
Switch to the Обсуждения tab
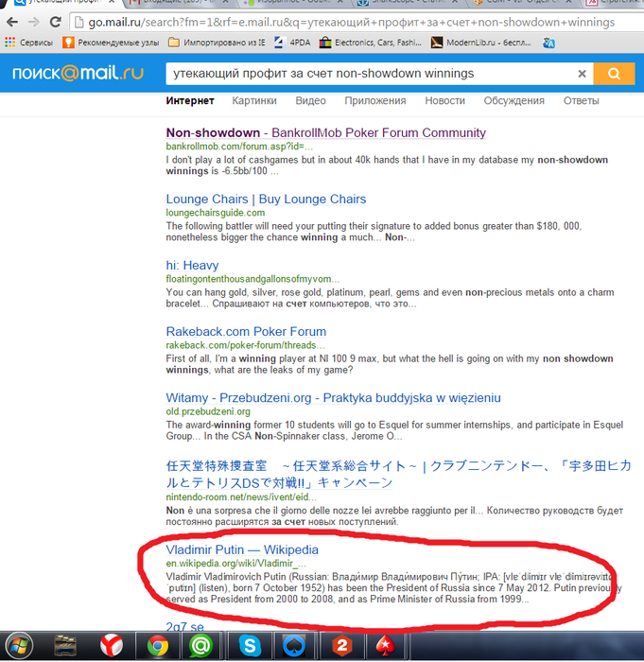(x=513, y=101)
